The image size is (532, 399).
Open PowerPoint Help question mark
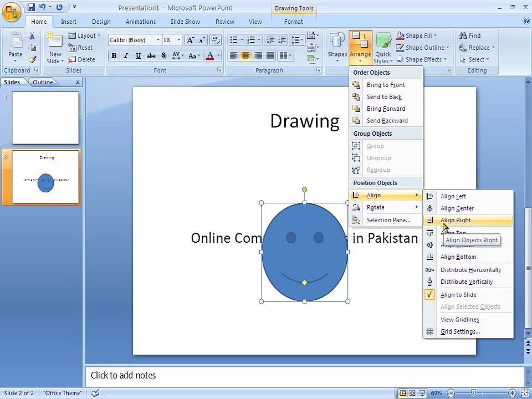coord(526,21)
